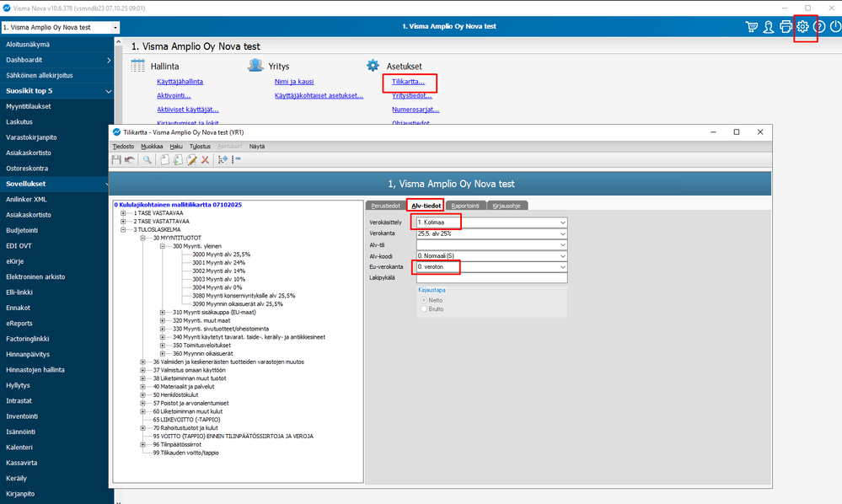Click the sidebar scrollbar up arrow
842x504 pixels.
point(118,41)
